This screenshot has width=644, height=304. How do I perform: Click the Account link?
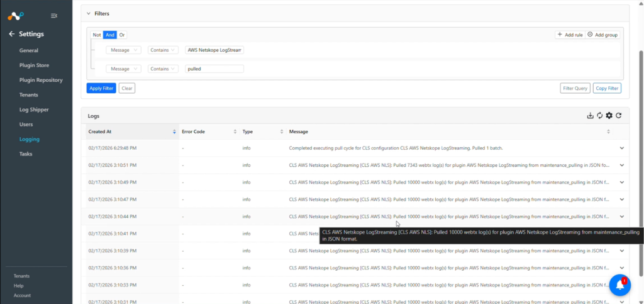click(22, 295)
